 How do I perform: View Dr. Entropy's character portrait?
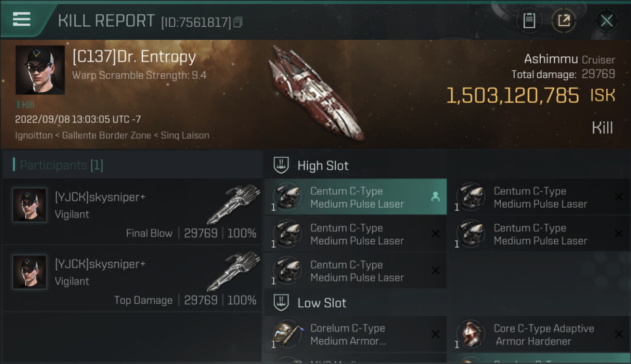click(40, 70)
